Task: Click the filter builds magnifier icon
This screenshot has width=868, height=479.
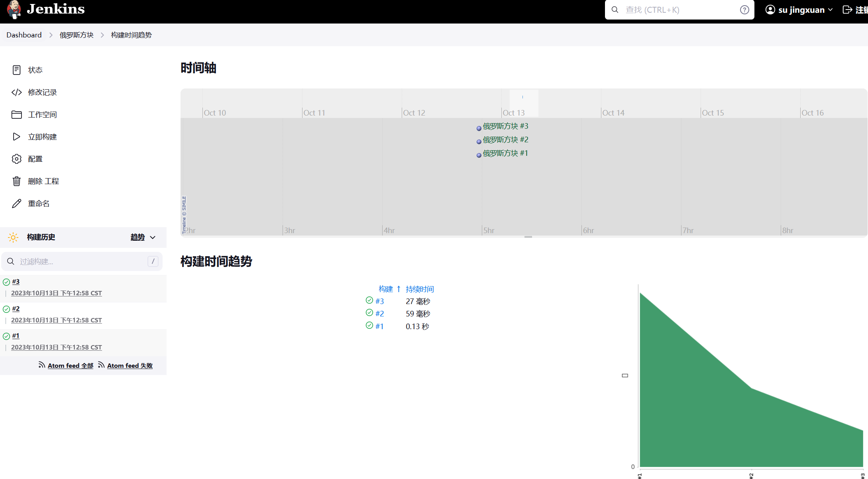Action: point(11,261)
